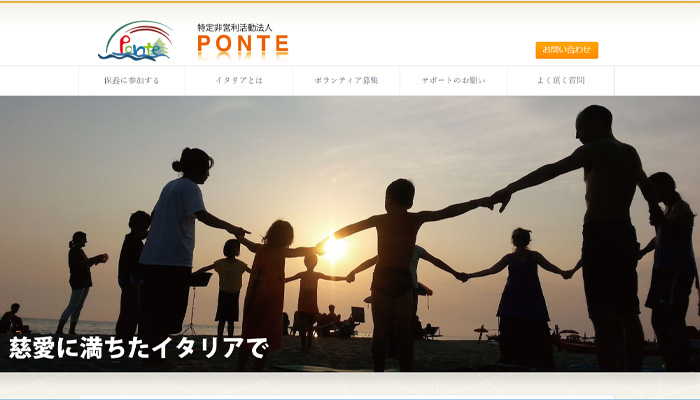This screenshot has width=700, height=400.
Task: Go to ボランティア募集 page
Action: [346, 81]
